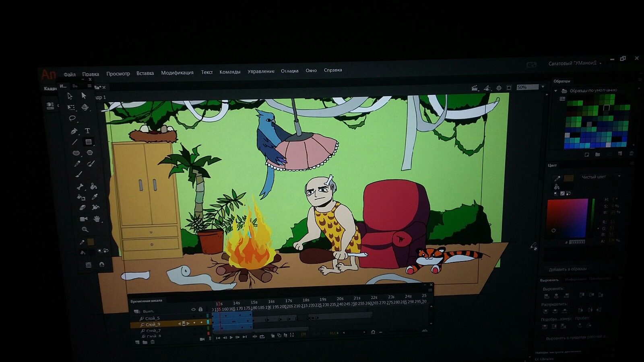The image size is (644, 362).
Task: Swap stroke and fill colors in tools panel
Action: [x=106, y=251]
